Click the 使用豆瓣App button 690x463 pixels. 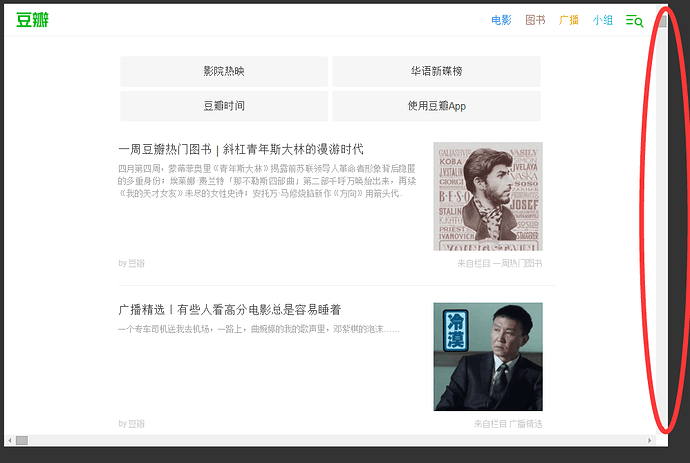(437, 106)
